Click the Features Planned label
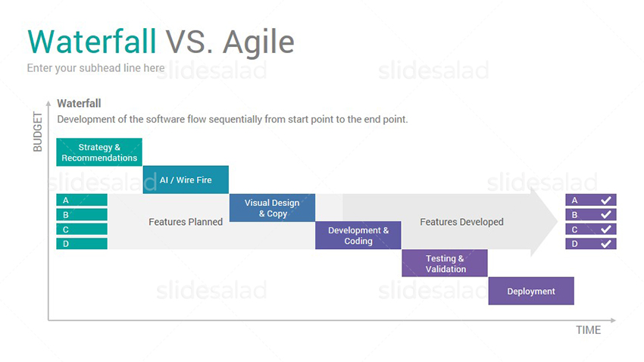Image resolution: width=644 pixels, height=362 pixels. [x=186, y=222]
